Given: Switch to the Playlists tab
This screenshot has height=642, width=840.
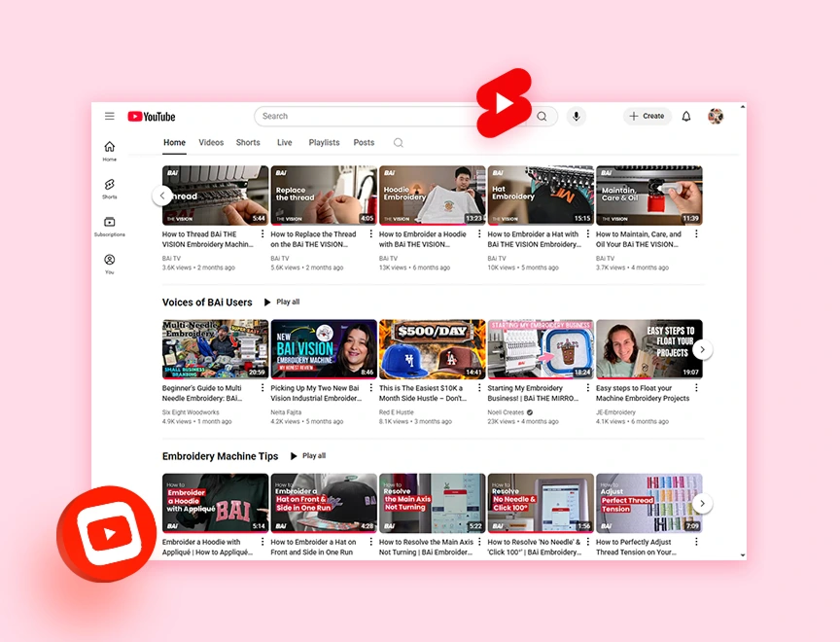Looking at the screenshot, I should pyautogui.click(x=324, y=143).
